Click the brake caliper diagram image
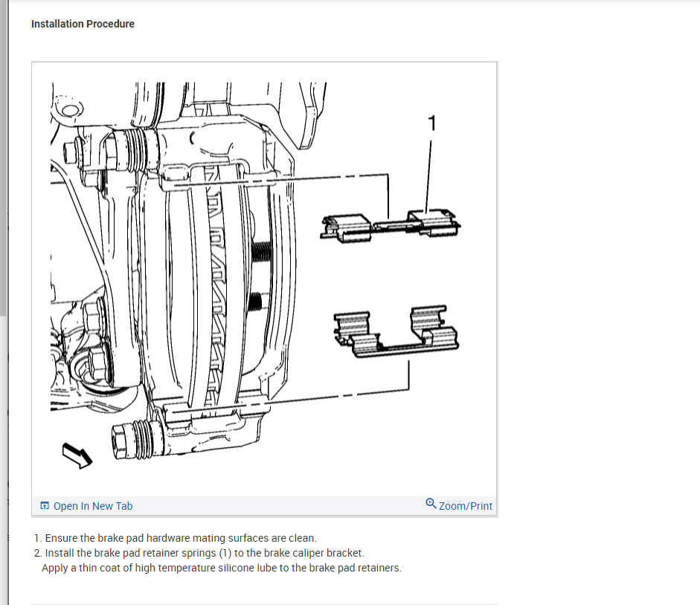Image resolution: width=700 pixels, height=605 pixels. [264, 279]
